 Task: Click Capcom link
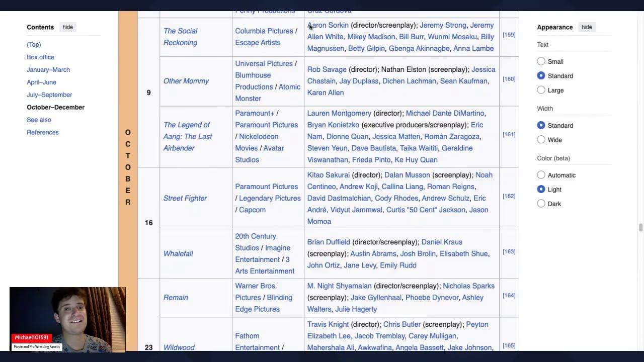click(252, 210)
